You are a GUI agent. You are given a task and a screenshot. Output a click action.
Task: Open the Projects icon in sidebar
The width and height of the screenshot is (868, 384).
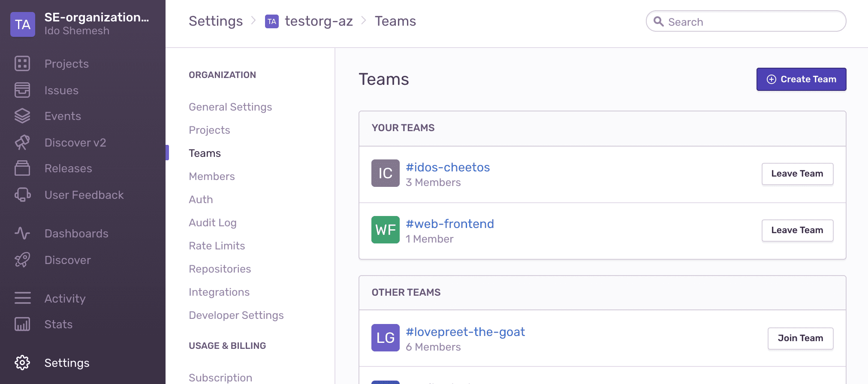[22, 63]
